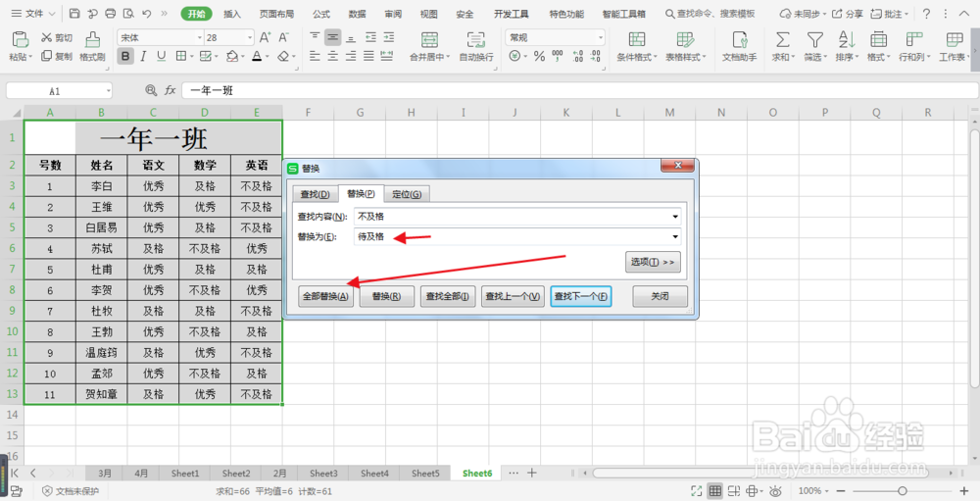Toggle Italic formatting
The height and width of the screenshot is (501, 980).
143,56
